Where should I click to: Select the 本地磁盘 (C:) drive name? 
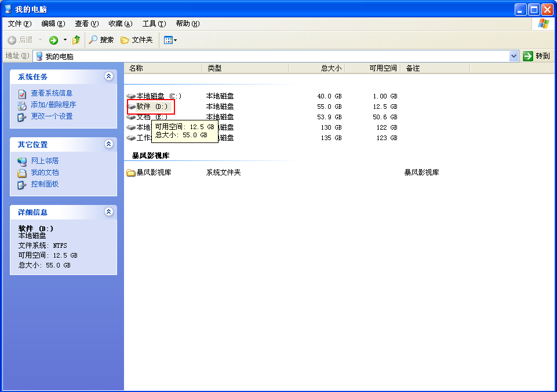pos(159,96)
